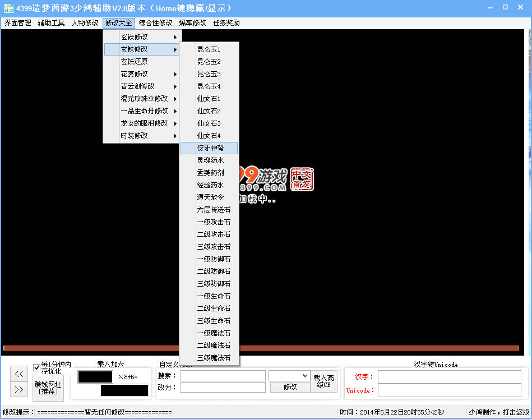This screenshot has height=419, width=532.
Task: Focus the Unicode output field
Action: (x=450, y=390)
